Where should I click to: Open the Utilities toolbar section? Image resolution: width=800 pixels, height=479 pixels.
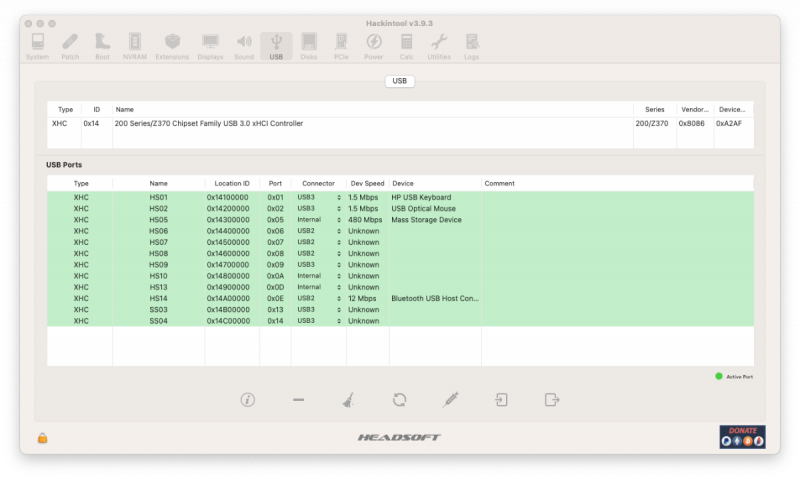439,46
